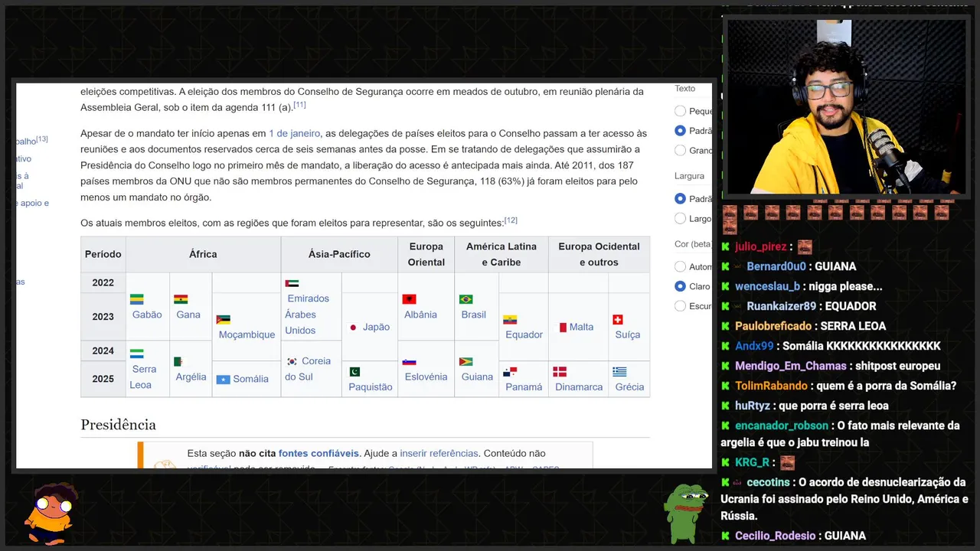Click the Serra Leoa flag icon
Viewport: 980px width, 551px height.
coord(136,354)
